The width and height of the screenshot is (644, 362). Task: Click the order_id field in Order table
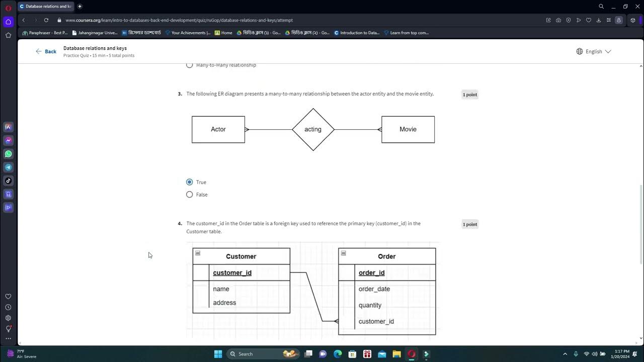pyautogui.click(x=371, y=273)
